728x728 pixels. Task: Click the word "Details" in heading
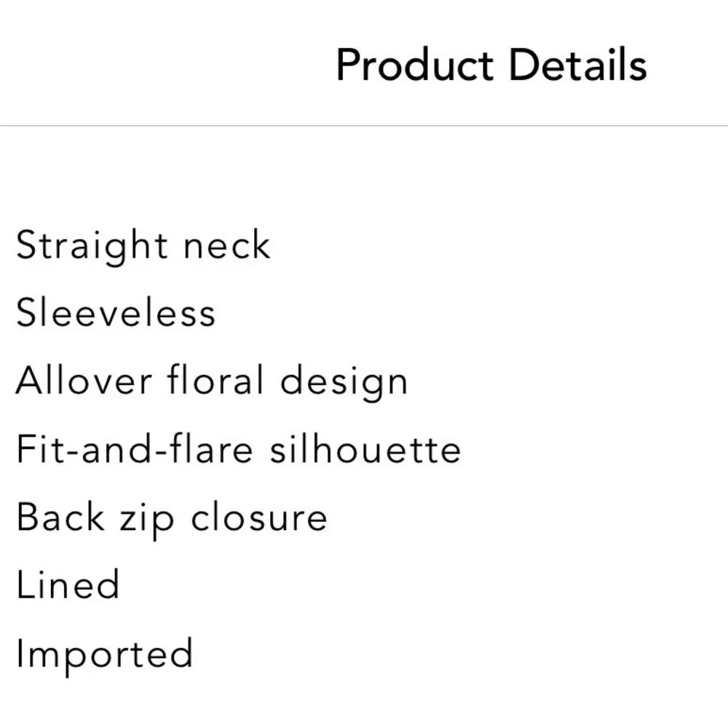[x=577, y=65]
